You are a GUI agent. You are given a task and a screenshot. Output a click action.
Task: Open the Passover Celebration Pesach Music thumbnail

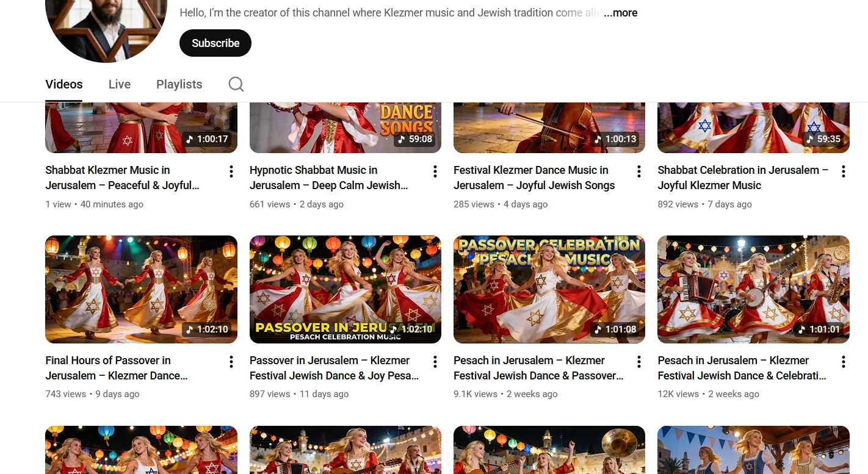pos(549,289)
